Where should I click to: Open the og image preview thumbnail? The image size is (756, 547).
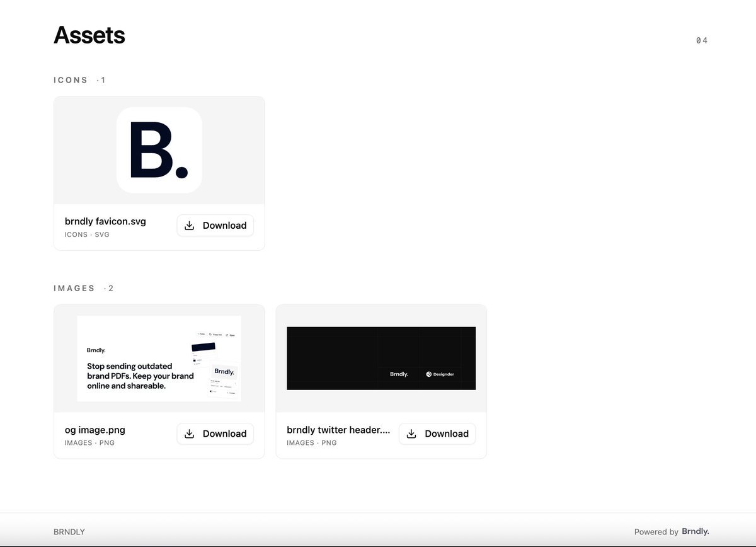(159, 359)
